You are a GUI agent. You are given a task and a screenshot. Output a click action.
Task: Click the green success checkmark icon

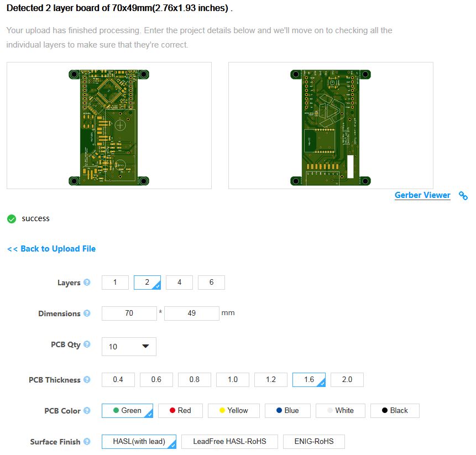pos(12,219)
